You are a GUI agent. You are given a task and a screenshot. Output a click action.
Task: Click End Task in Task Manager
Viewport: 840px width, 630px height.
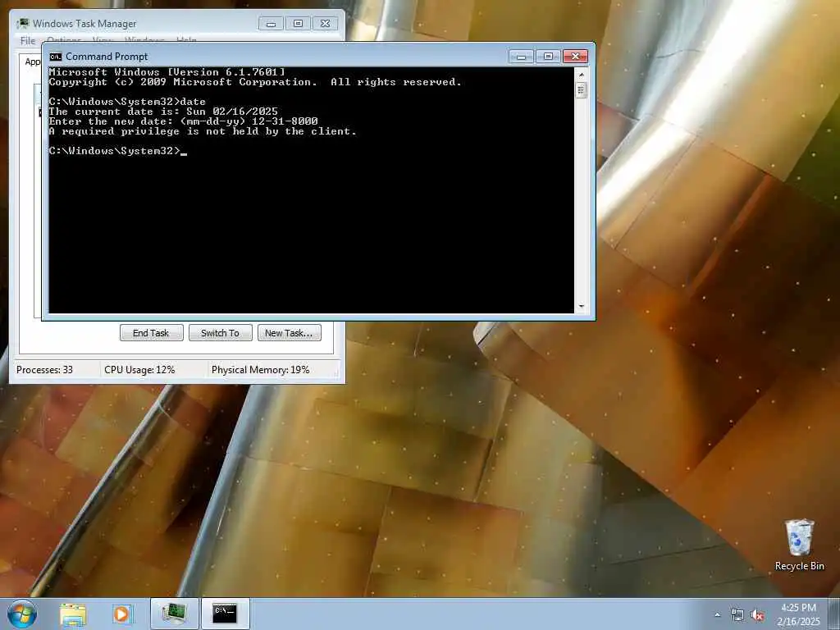(151, 333)
